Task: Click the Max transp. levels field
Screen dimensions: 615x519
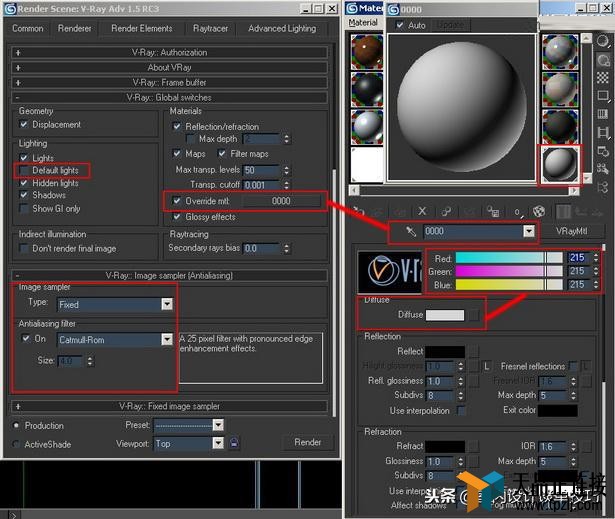Action: coord(261,170)
